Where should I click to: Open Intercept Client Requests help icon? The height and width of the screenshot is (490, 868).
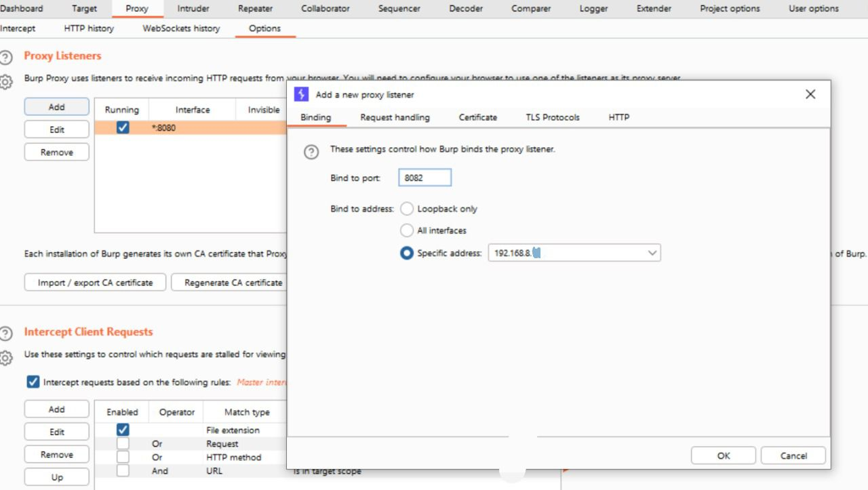[x=6, y=333]
